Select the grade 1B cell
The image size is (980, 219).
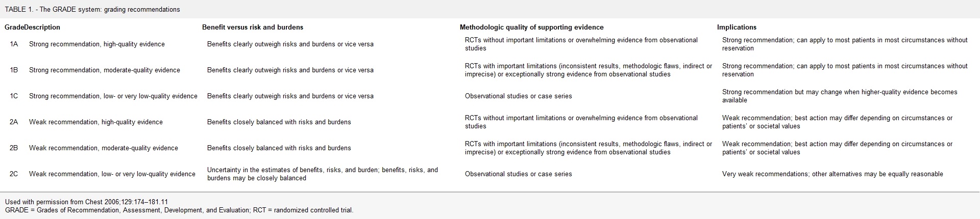click(14, 70)
